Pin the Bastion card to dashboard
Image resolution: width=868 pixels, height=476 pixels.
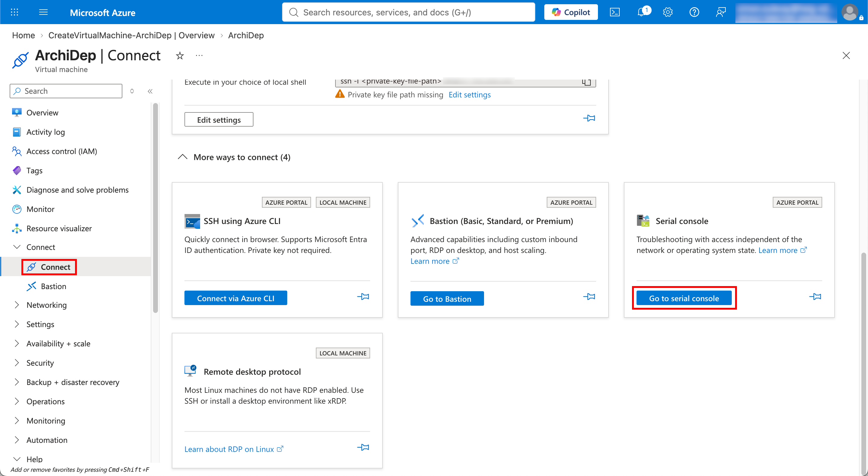pyautogui.click(x=589, y=296)
